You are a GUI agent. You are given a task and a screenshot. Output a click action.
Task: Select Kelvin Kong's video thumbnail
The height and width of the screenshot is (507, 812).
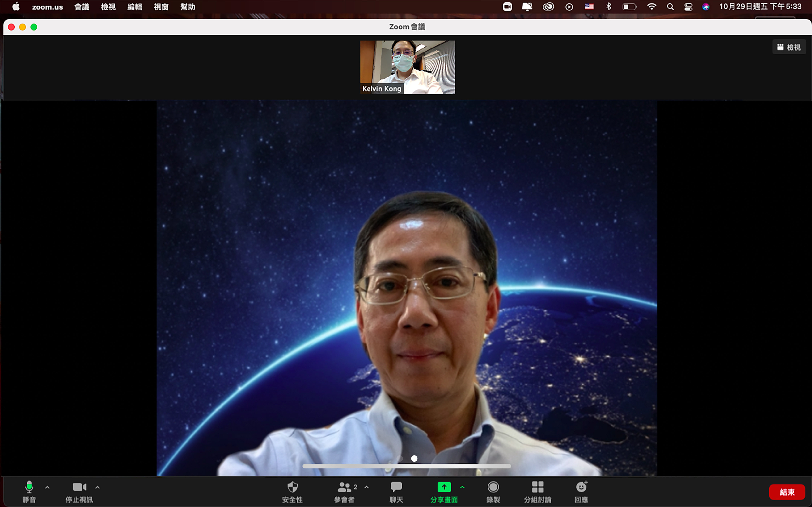point(407,67)
